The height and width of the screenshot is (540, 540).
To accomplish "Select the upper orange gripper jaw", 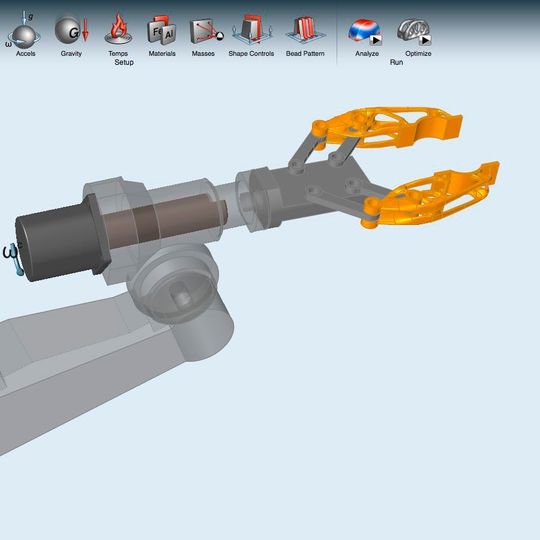I will (387, 128).
